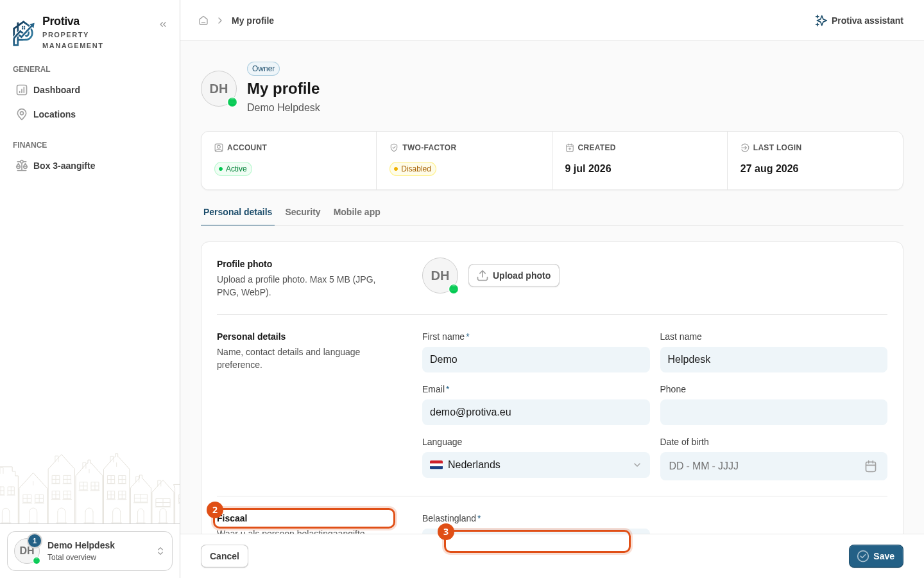
Task: Switch to the Security tab
Action: pyautogui.click(x=303, y=212)
